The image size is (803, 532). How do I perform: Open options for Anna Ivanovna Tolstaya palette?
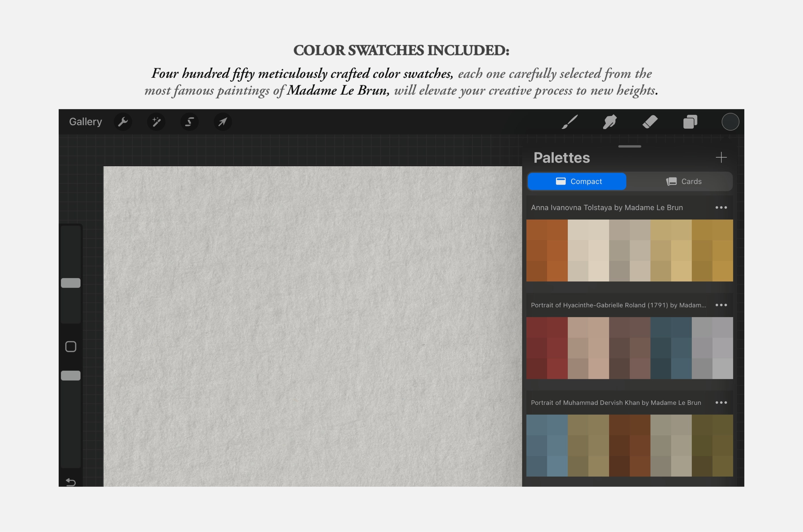(x=721, y=207)
